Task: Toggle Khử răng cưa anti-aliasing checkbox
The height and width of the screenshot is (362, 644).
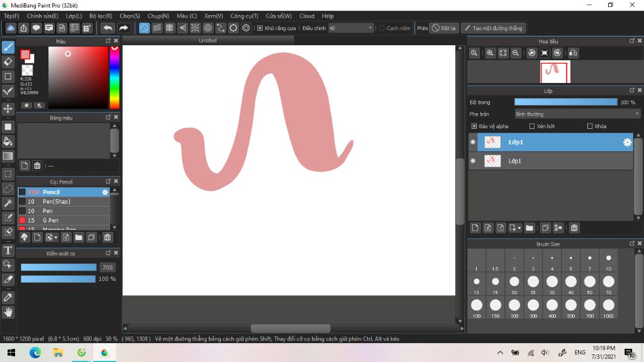Action: [260, 28]
